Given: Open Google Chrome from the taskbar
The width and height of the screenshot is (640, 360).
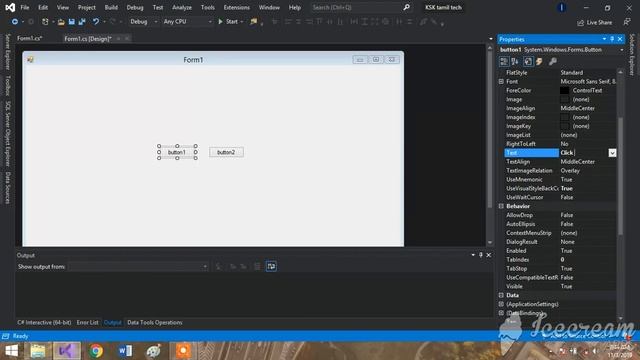Looking at the screenshot, I should click(96, 351).
